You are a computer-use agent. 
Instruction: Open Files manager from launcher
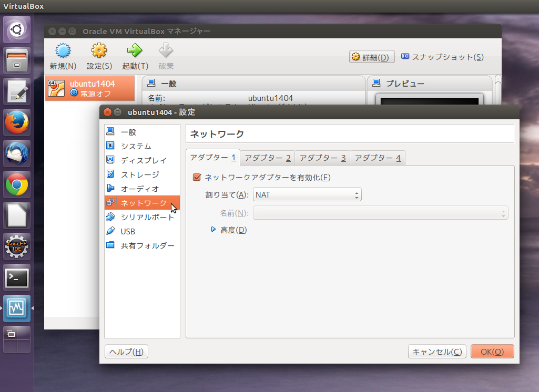point(17,60)
